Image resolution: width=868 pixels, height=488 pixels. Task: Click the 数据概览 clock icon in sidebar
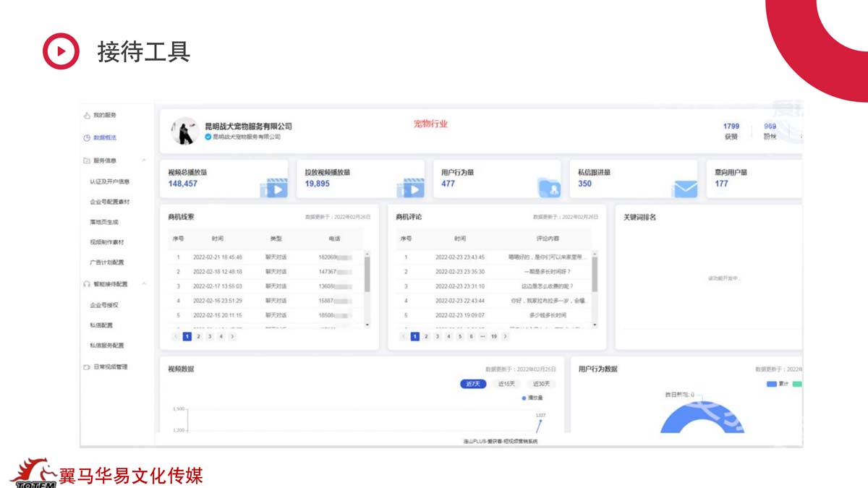pos(87,137)
